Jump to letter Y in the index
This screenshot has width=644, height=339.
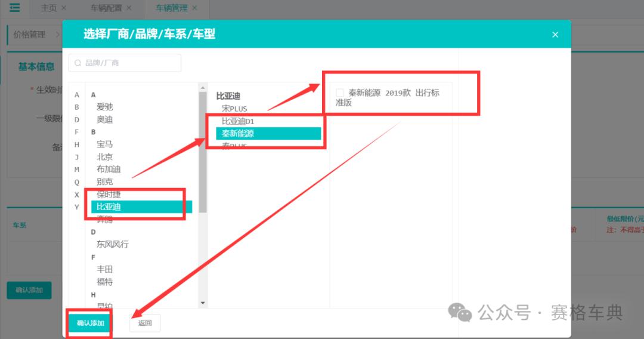coord(77,207)
